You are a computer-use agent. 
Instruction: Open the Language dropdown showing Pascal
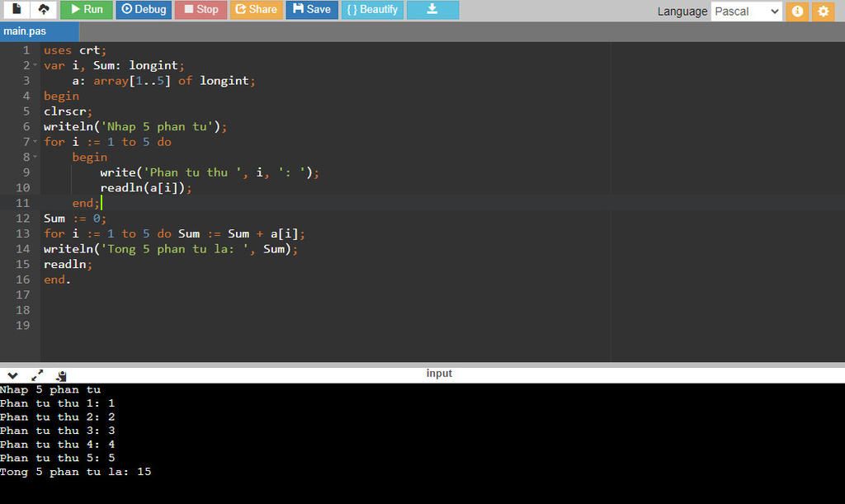click(x=746, y=12)
